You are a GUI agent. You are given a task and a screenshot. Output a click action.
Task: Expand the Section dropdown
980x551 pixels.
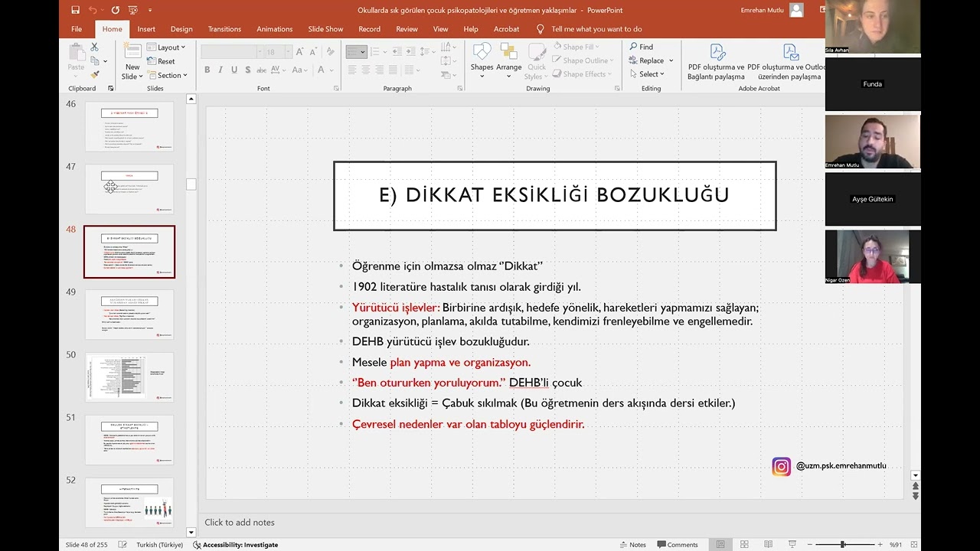(x=168, y=75)
